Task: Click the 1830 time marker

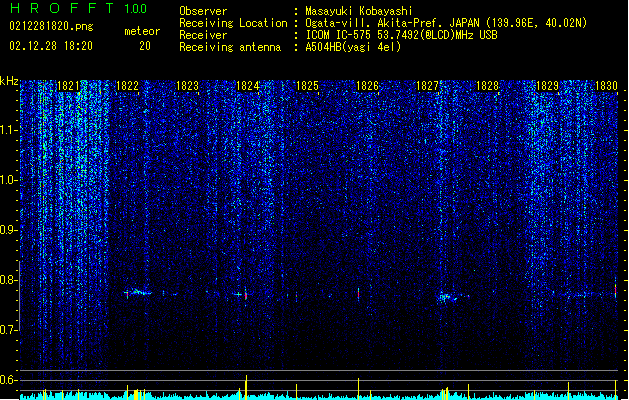Action: [607, 86]
